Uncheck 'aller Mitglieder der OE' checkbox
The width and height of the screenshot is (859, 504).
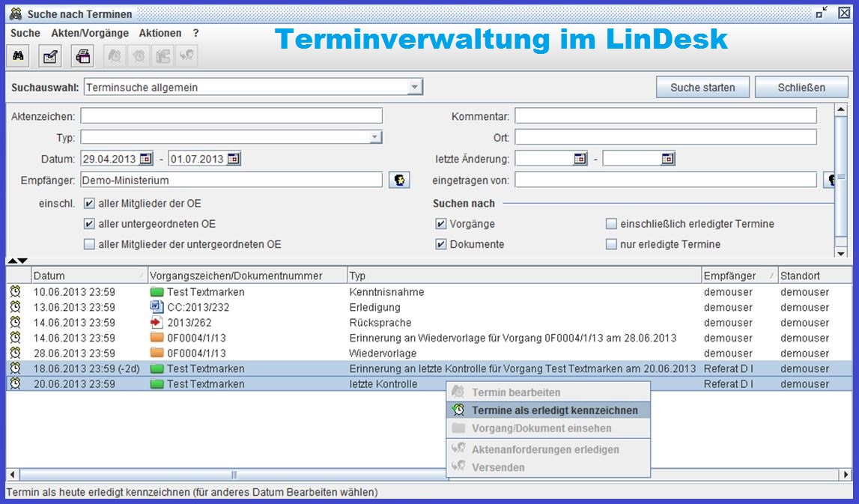(90, 203)
